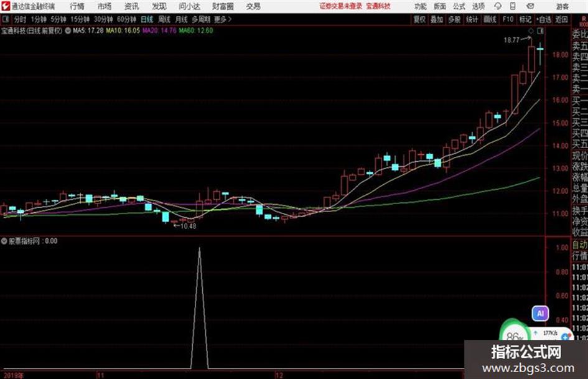Open the 多周期 multi-period view
Screen dimensions: 588x379
coord(201,19)
